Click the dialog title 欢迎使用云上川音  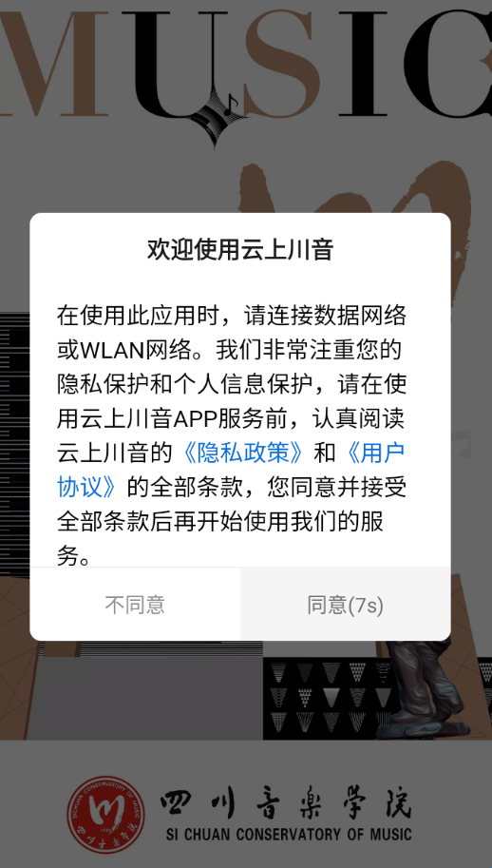[x=240, y=250]
